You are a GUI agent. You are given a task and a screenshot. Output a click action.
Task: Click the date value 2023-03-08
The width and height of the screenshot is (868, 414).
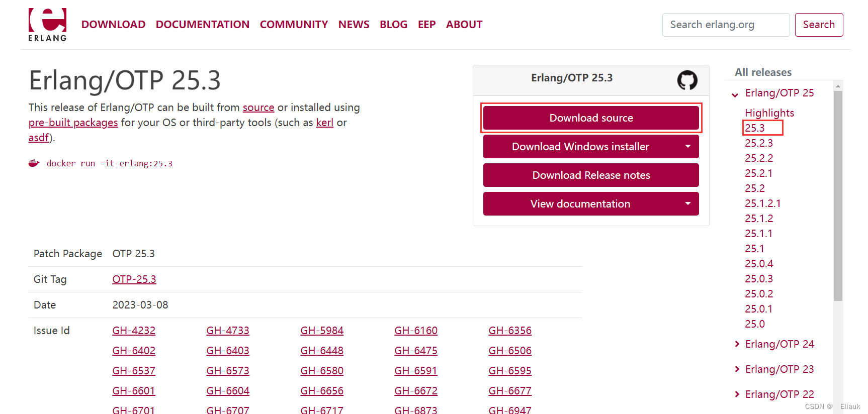140,305
